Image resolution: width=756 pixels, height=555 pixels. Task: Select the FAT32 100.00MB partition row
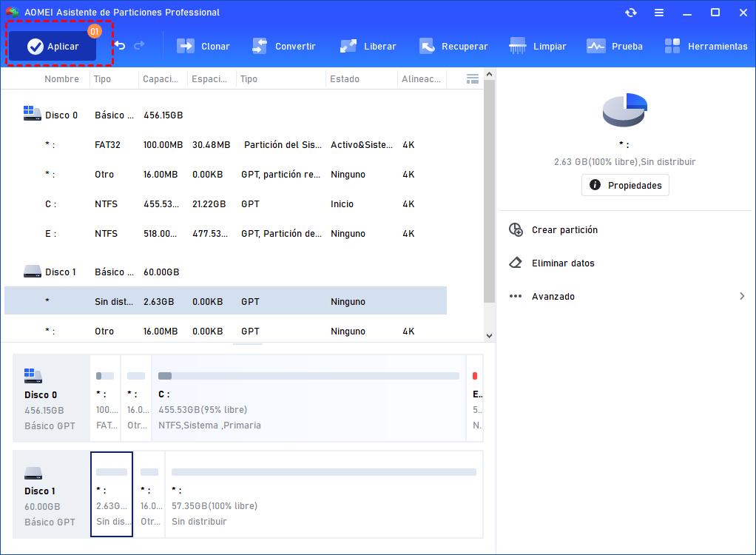click(226, 144)
